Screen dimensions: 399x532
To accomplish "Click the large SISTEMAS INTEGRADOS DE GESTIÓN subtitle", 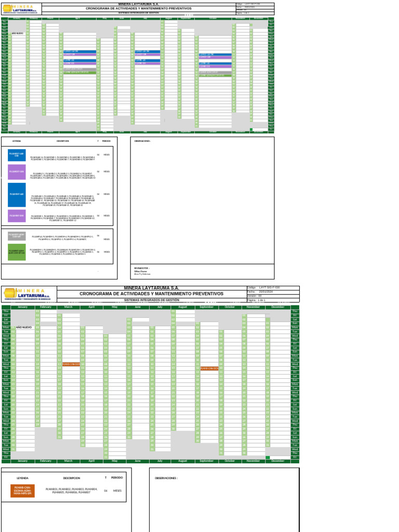I will click(x=151, y=300).
